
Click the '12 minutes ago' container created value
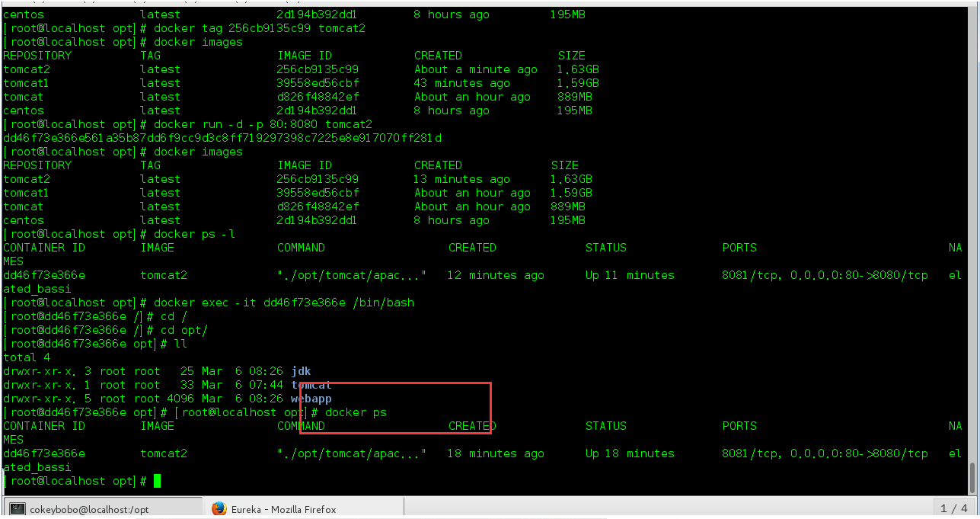[496, 275]
